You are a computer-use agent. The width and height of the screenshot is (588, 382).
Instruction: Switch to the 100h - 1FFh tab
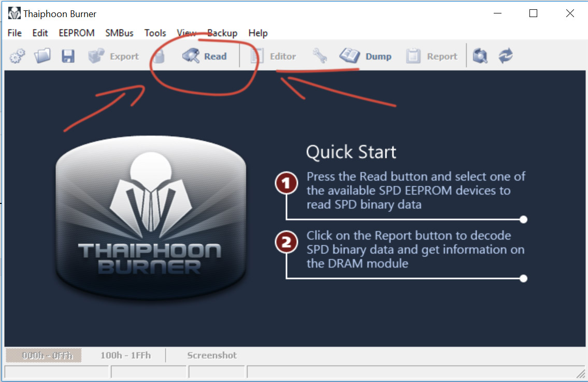125,356
